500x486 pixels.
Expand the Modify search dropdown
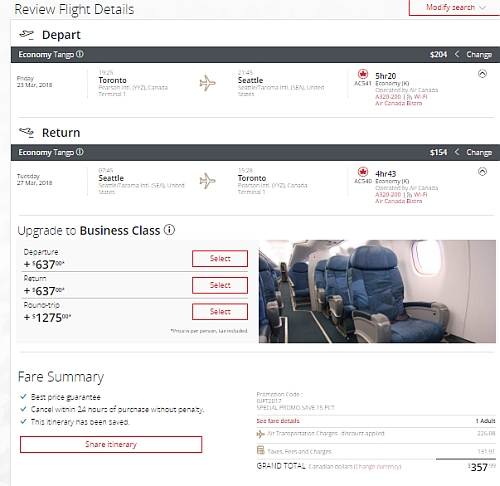tap(455, 8)
